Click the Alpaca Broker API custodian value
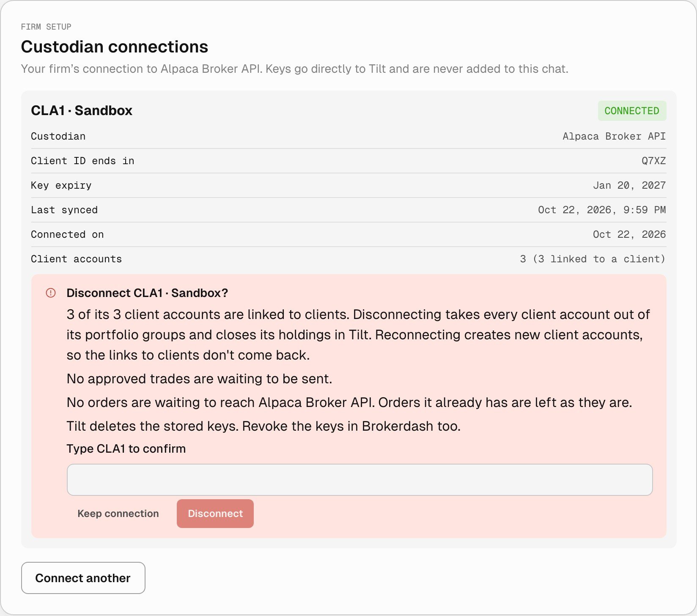697x616 pixels. click(x=614, y=136)
